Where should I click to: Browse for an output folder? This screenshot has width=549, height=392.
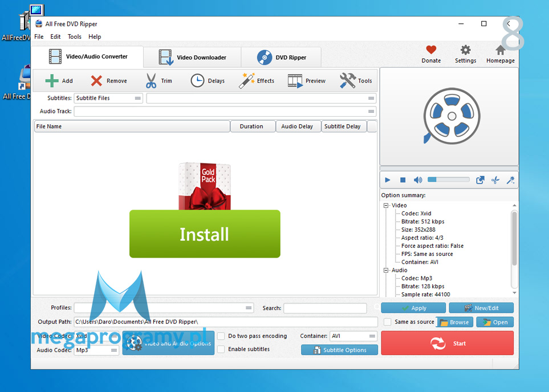coord(454,322)
